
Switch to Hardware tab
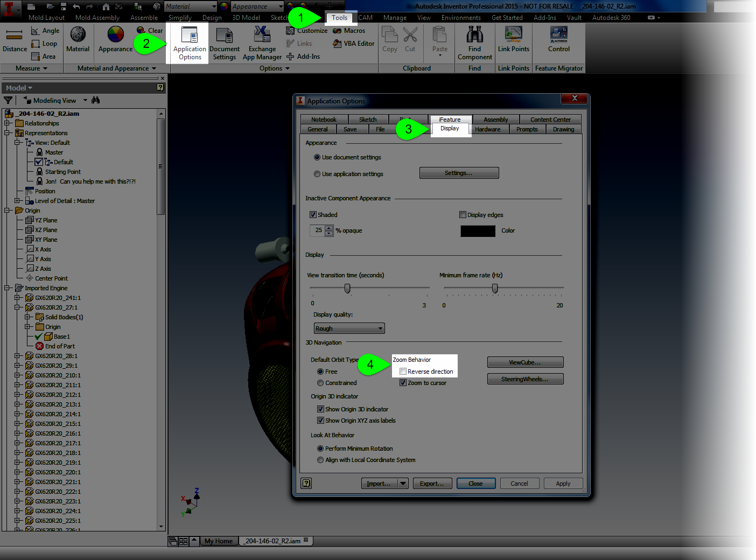[488, 129]
